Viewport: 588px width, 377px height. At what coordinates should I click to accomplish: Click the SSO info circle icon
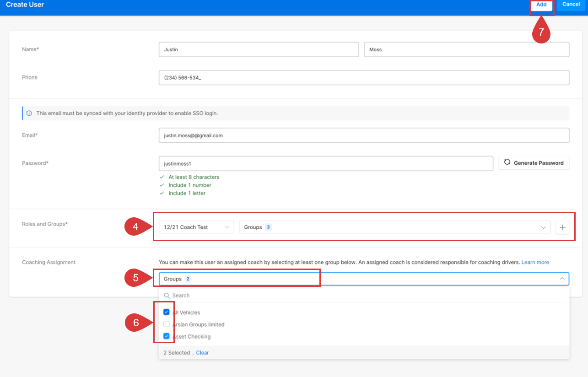[29, 113]
